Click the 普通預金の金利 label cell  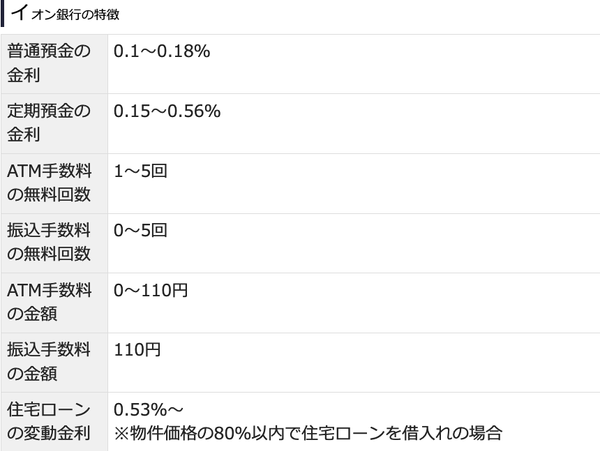pos(53,63)
